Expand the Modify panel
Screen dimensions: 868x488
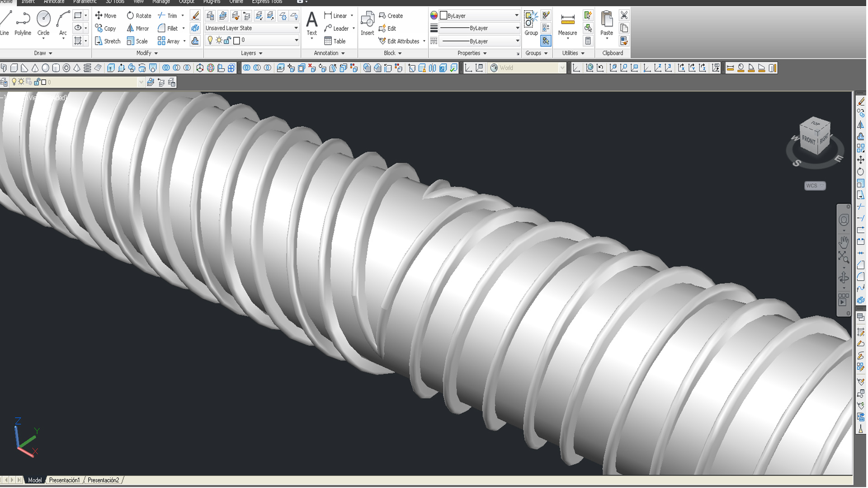147,53
